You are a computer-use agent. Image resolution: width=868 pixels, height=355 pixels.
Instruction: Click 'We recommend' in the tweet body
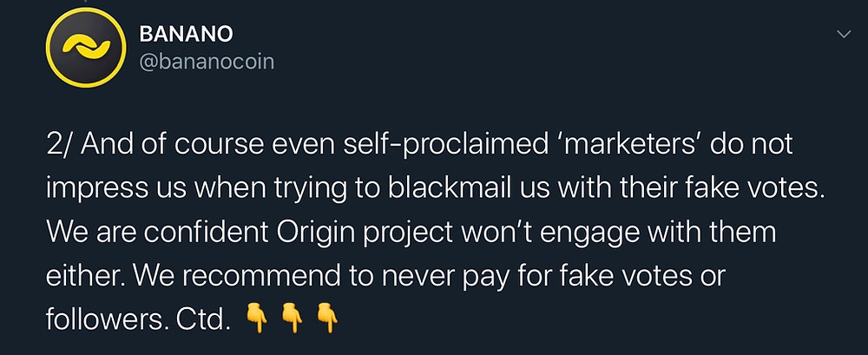pyautogui.click(x=212, y=277)
